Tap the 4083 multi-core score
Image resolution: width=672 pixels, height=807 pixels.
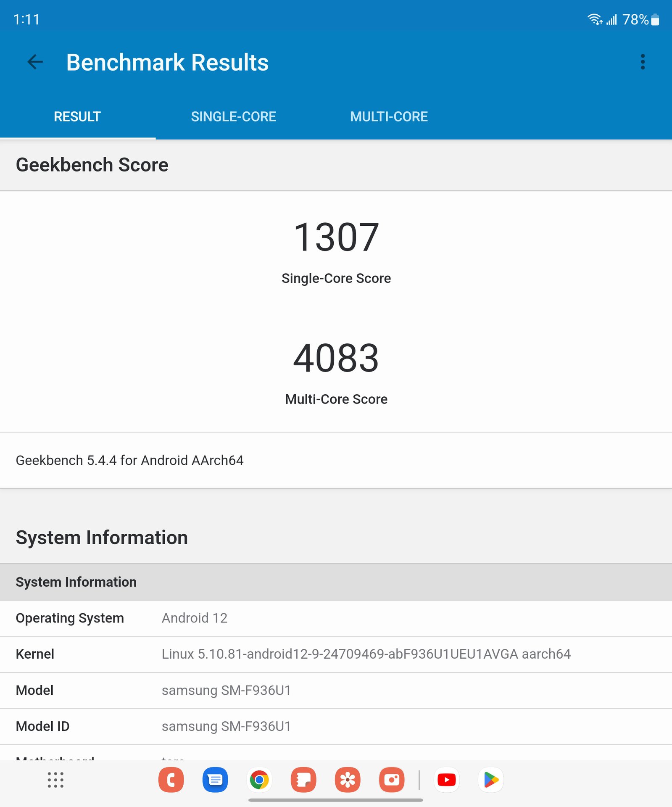[336, 359]
